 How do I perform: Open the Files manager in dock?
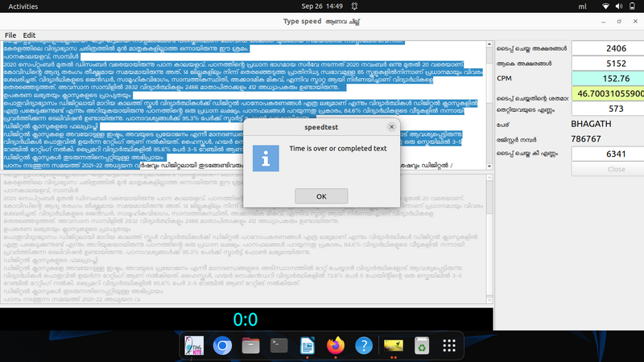[x=250, y=346]
